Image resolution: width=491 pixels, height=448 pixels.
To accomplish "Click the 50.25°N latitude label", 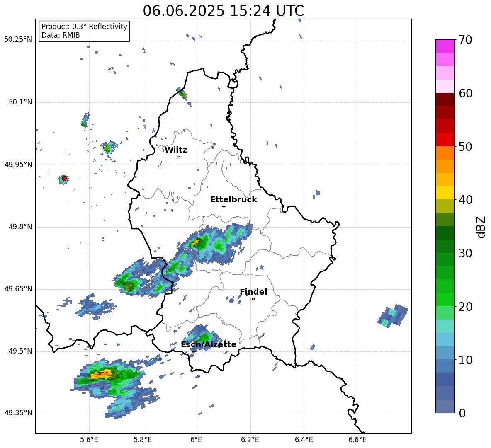I will [18, 40].
